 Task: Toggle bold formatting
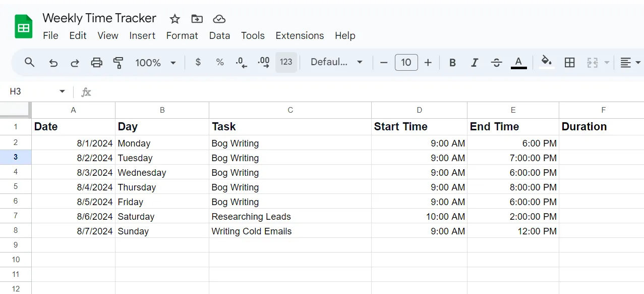click(452, 63)
